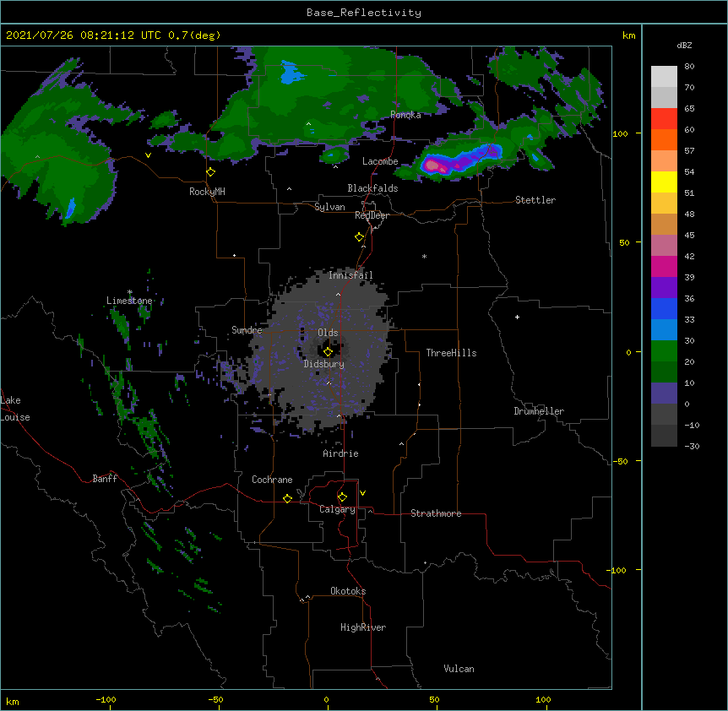Click the Calgary city label
This screenshot has height=711, width=728.
point(337,509)
